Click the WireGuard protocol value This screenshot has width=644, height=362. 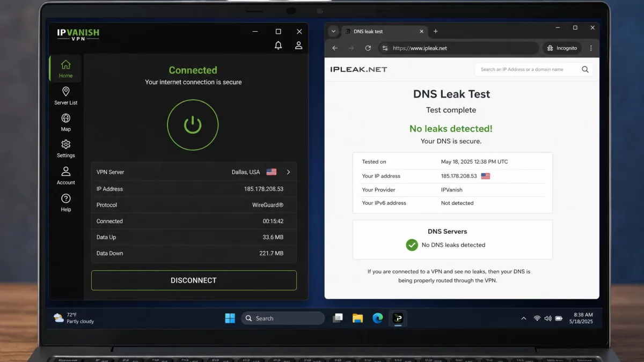tap(268, 205)
